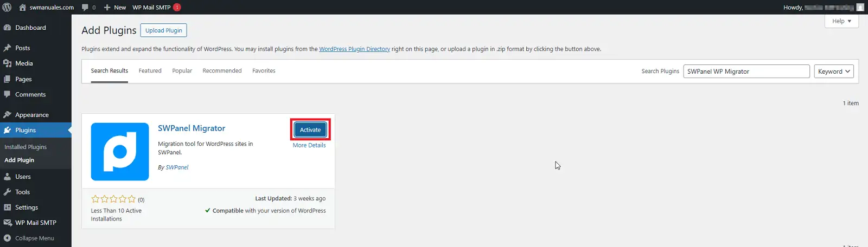This screenshot has height=247, width=868.
Task: Click the star rating of SWPanel Migrator
Action: pyautogui.click(x=113, y=199)
